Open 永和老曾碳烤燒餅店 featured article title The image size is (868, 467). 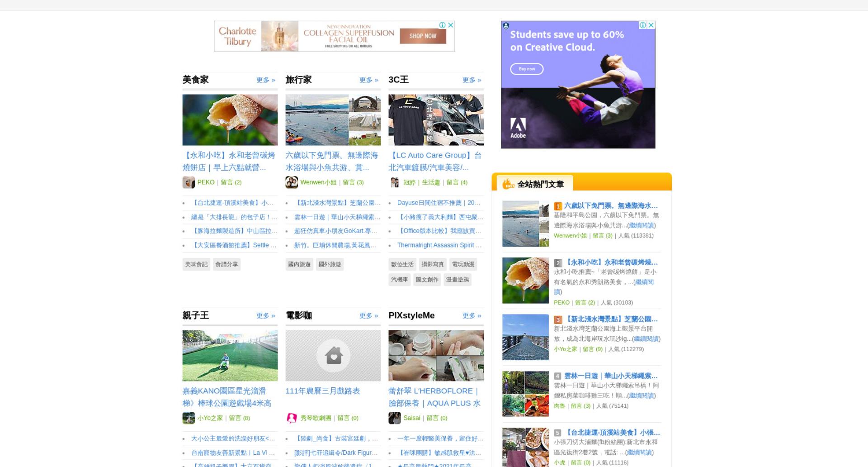point(229,162)
